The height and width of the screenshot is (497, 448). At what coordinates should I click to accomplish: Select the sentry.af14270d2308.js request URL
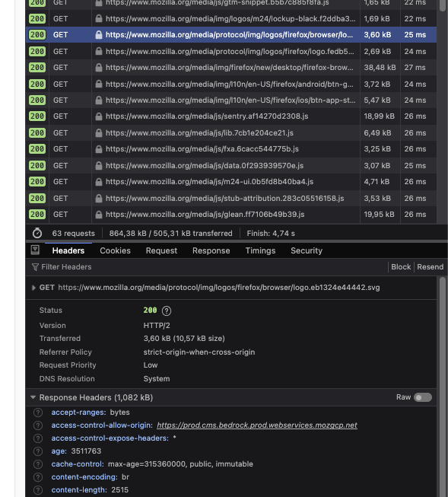click(207, 116)
